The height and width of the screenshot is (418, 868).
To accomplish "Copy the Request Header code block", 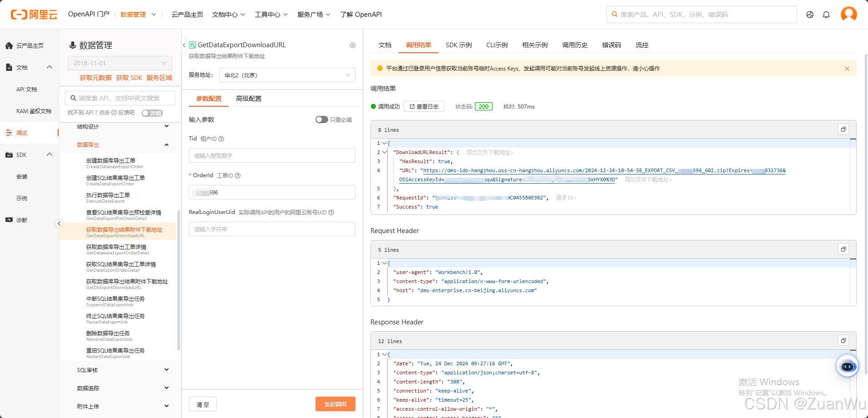I will [x=843, y=249].
